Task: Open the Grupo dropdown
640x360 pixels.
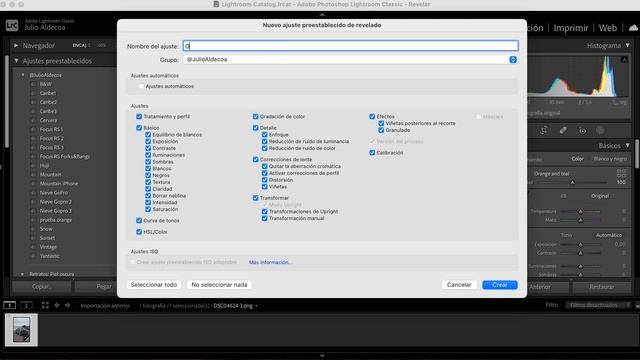Action: (351, 60)
